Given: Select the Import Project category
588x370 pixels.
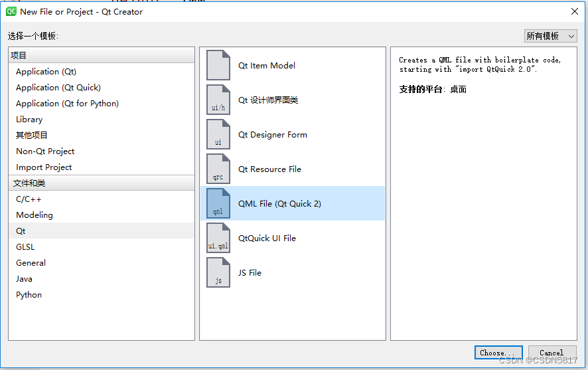Looking at the screenshot, I should pyautogui.click(x=102, y=167).
